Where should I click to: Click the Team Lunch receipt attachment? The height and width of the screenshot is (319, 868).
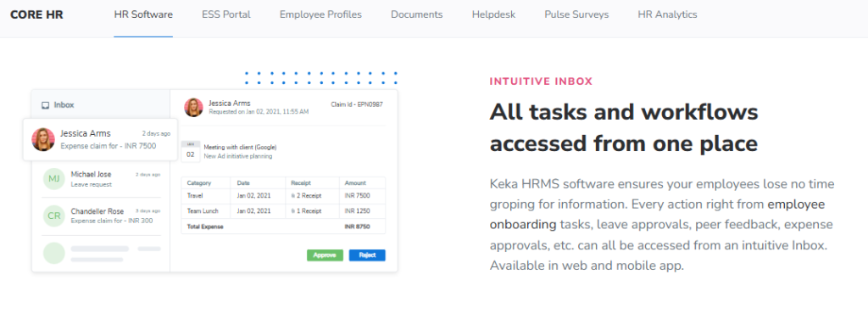point(306,211)
